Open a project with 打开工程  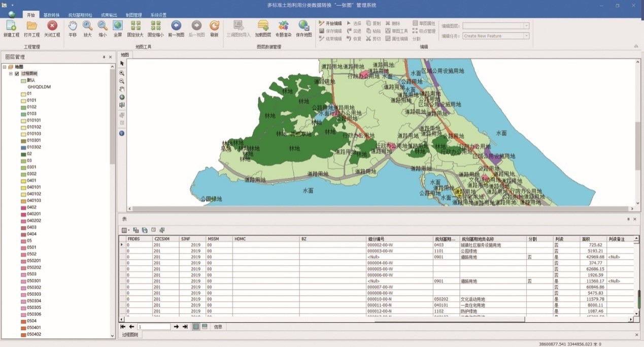31,28
